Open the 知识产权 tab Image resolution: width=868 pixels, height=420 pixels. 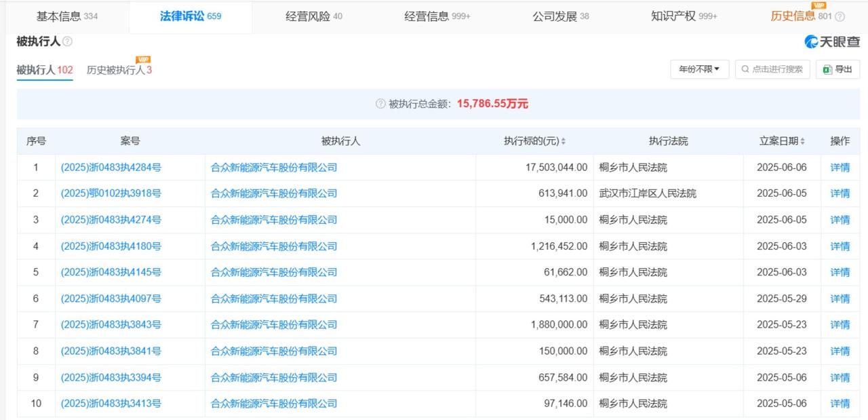coord(684,16)
